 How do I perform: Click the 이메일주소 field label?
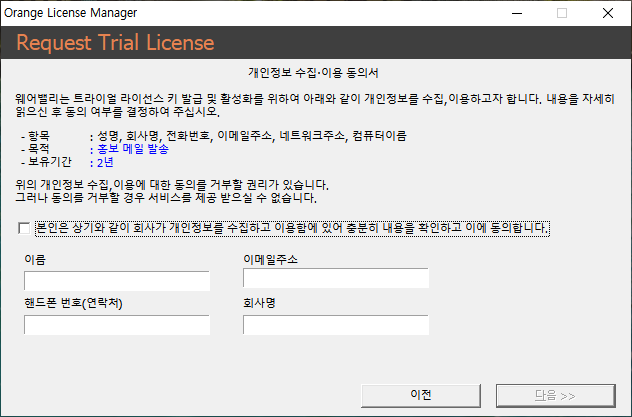point(271,259)
